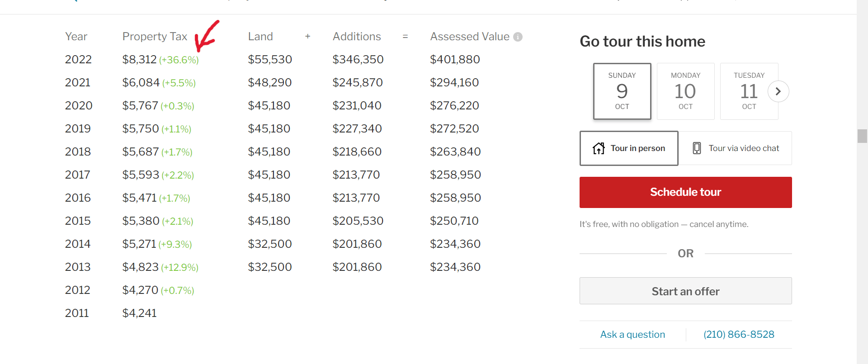868x364 pixels.
Task: Call (210) 866-8528 via the phone link
Action: pos(739,334)
